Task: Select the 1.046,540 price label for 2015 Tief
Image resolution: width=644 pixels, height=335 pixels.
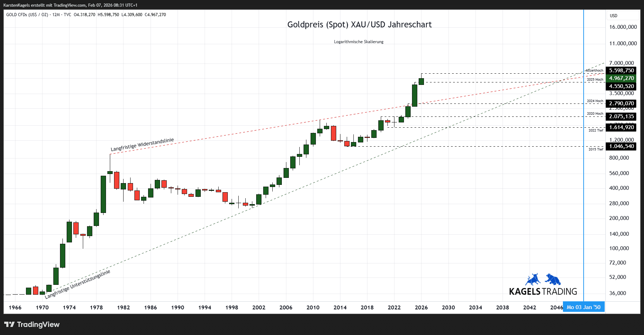Action: (x=621, y=146)
